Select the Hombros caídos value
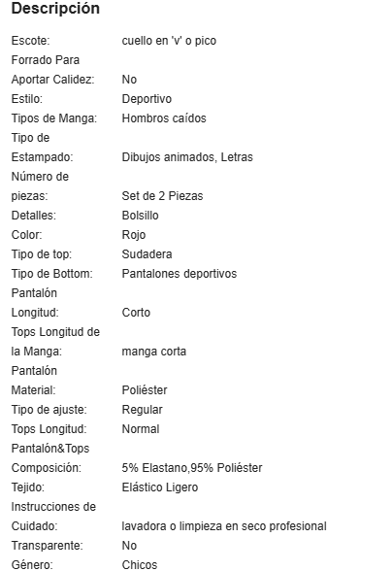 [x=164, y=118]
